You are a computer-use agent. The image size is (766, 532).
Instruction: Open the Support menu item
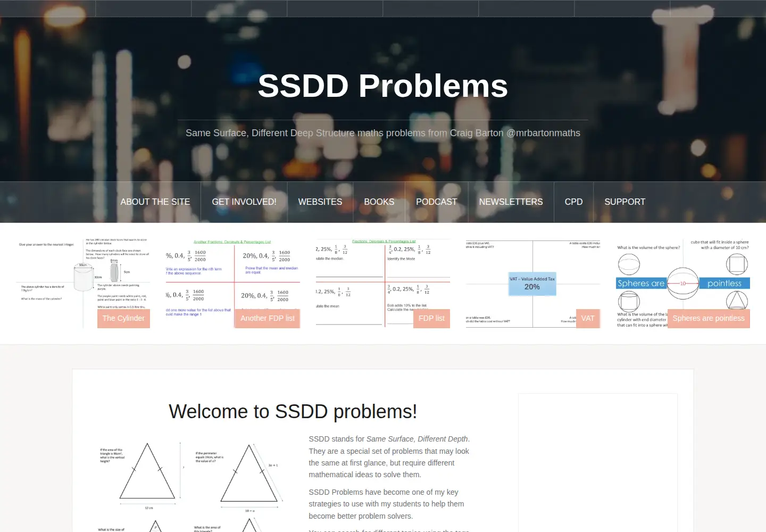[625, 202]
